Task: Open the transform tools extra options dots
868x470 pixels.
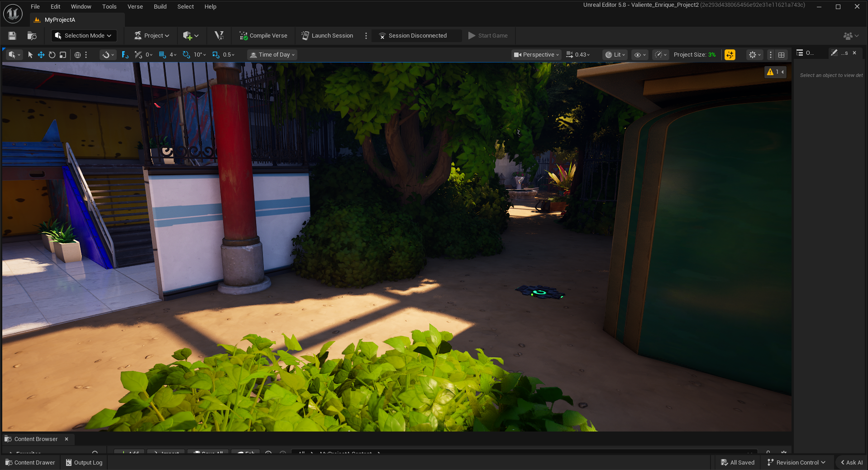Action: point(86,55)
